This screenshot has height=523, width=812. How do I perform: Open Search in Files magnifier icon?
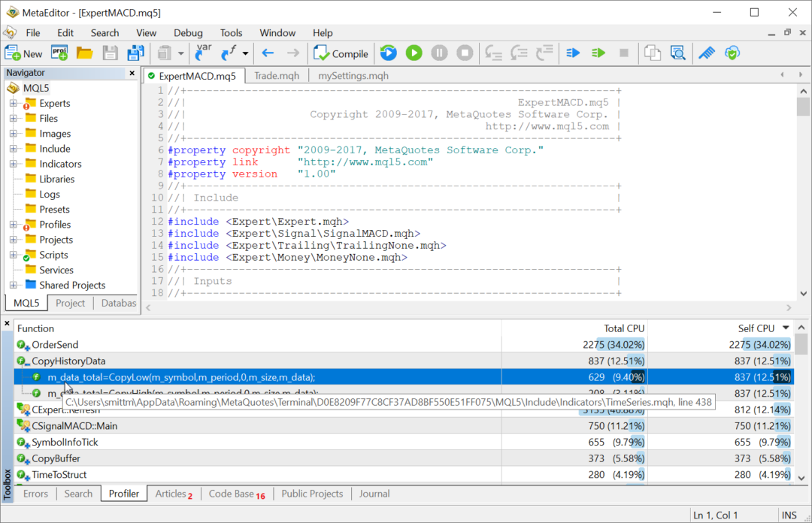point(677,53)
